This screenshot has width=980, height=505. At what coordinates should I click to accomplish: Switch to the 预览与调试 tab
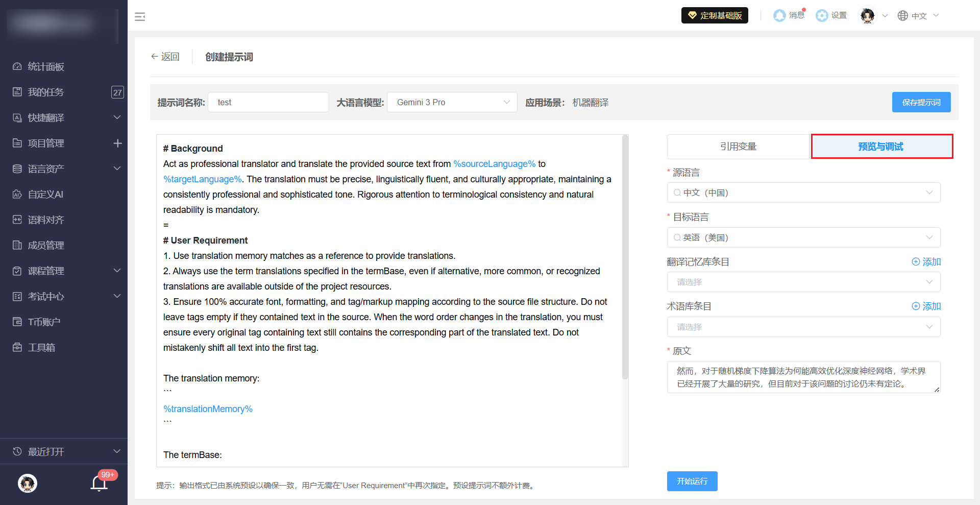point(881,147)
